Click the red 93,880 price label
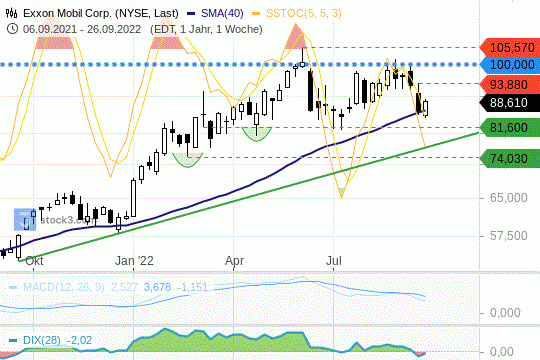The image size is (540, 360). pyautogui.click(x=510, y=84)
